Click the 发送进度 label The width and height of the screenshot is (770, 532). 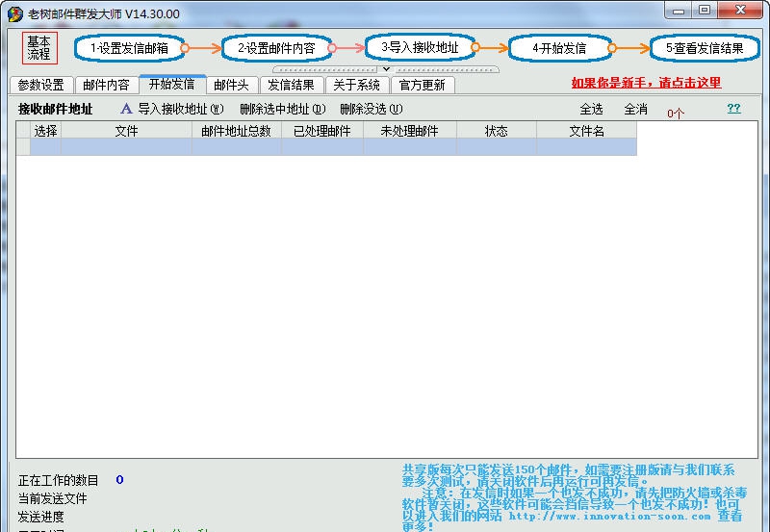click(41, 517)
